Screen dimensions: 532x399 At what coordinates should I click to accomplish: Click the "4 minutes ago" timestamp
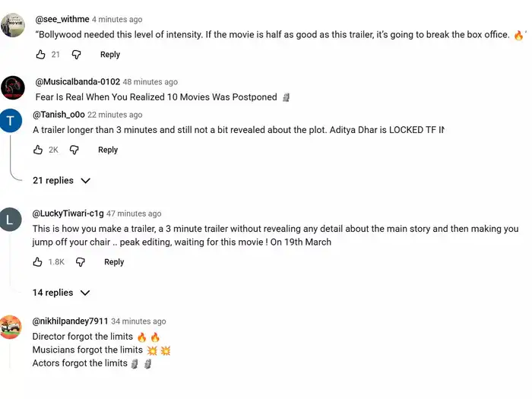click(117, 19)
